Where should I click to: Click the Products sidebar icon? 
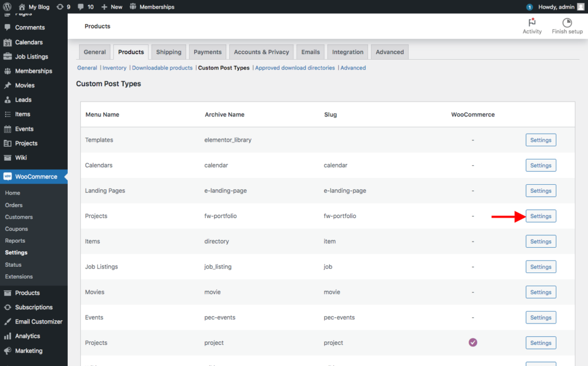pyautogui.click(x=7, y=293)
